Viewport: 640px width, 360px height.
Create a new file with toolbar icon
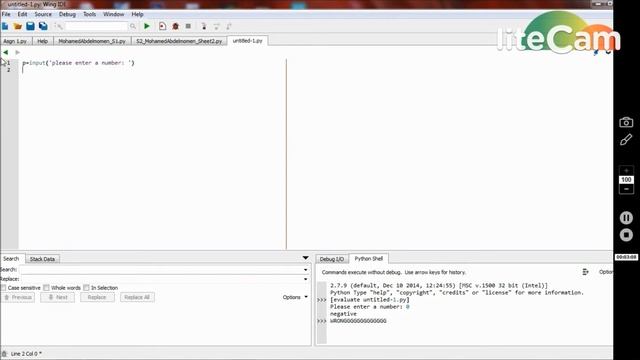pyautogui.click(x=5, y=26)
